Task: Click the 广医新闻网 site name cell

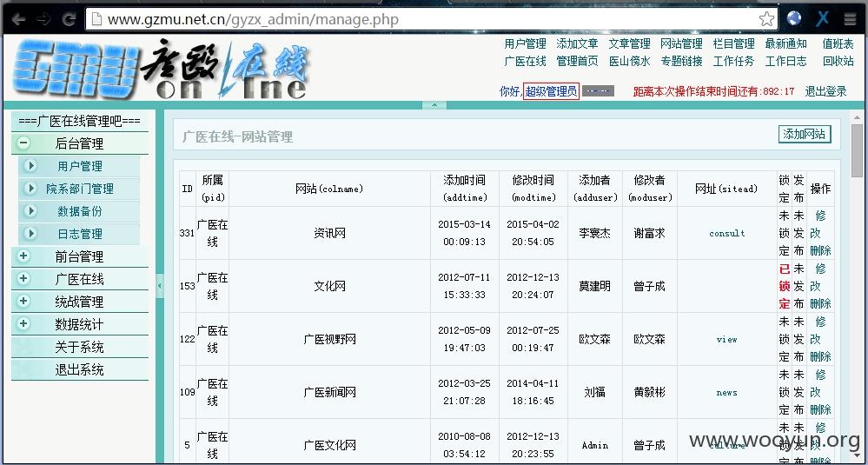Action: [329, 393]
